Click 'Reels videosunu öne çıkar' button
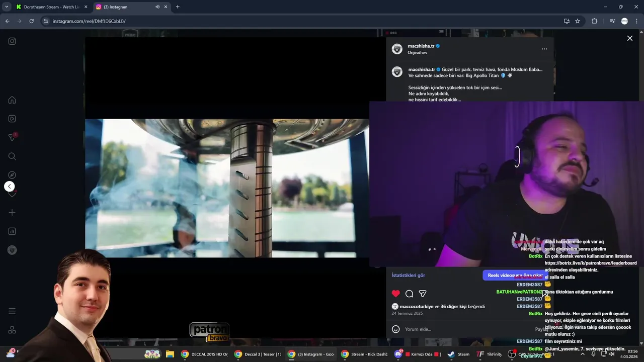The image size is (644, 362). pos(514,276)
